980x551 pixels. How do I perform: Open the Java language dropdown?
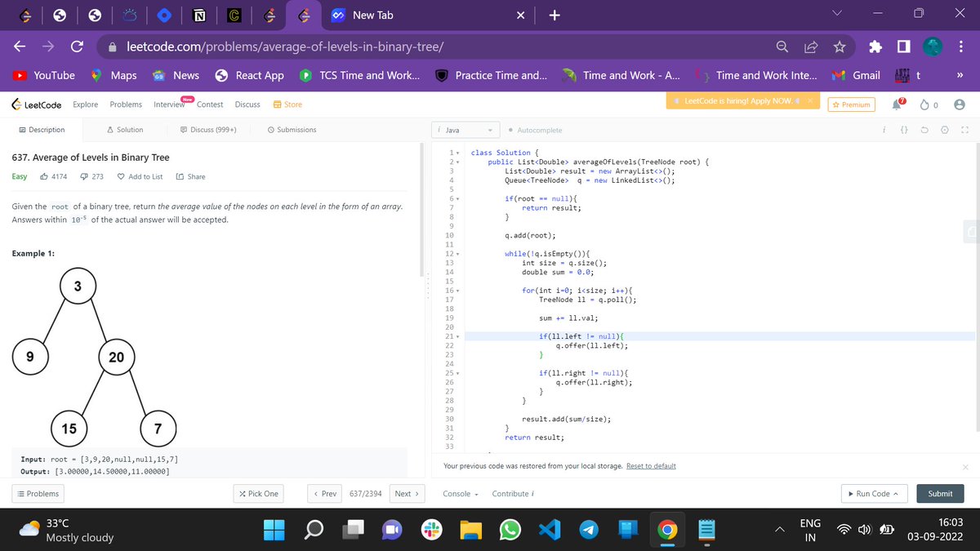465,131
